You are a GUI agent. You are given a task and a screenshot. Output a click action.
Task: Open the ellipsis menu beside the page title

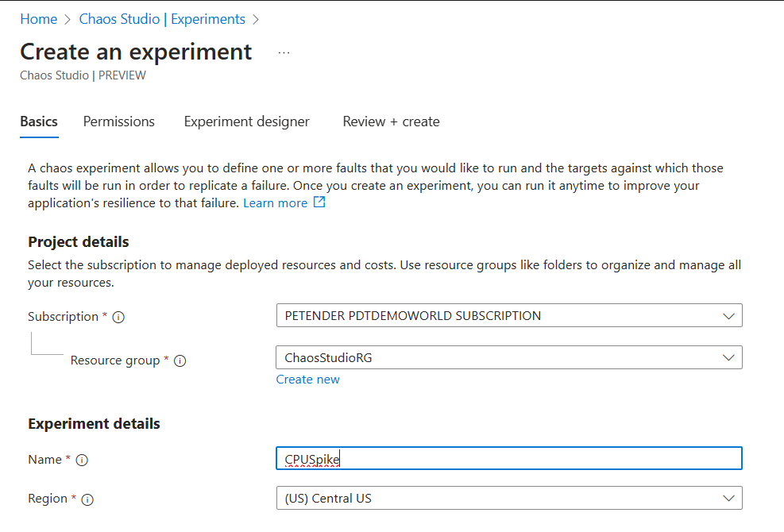point(284,52)
